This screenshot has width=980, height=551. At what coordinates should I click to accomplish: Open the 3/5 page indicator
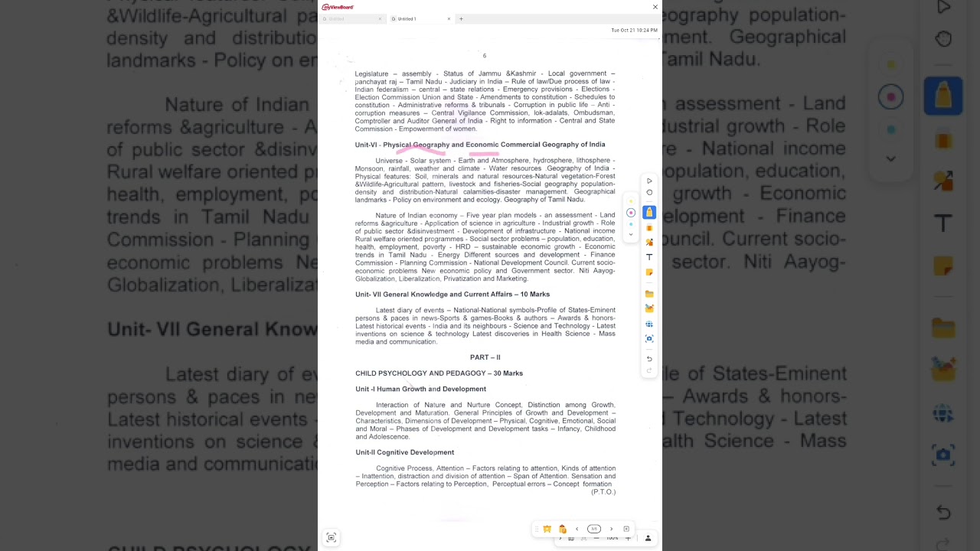pos(594,529)
